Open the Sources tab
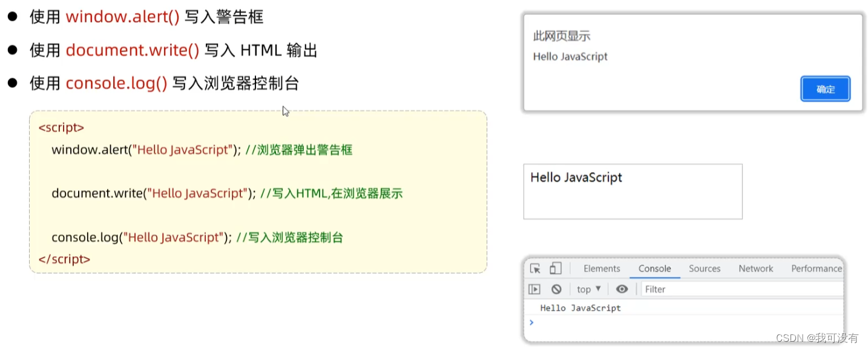This screenshot has height=349, width=868. coord(705,268)
